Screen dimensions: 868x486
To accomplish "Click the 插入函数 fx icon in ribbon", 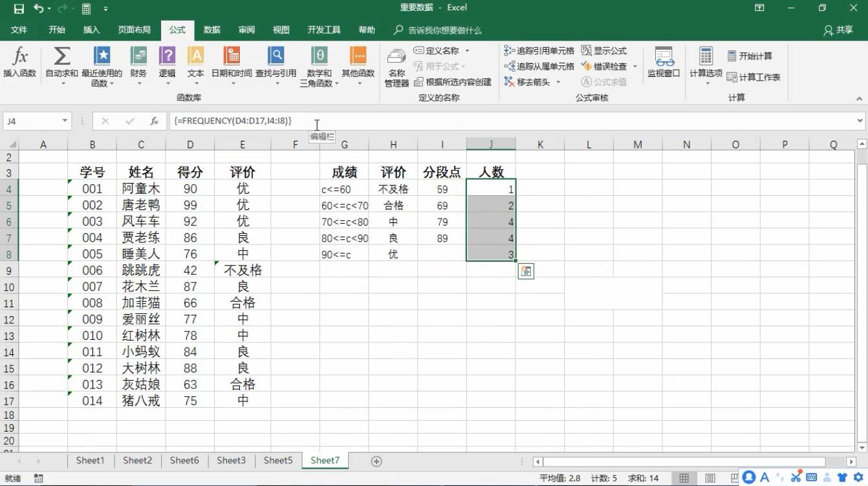I will pyautogui.click(x=20, y=56).
